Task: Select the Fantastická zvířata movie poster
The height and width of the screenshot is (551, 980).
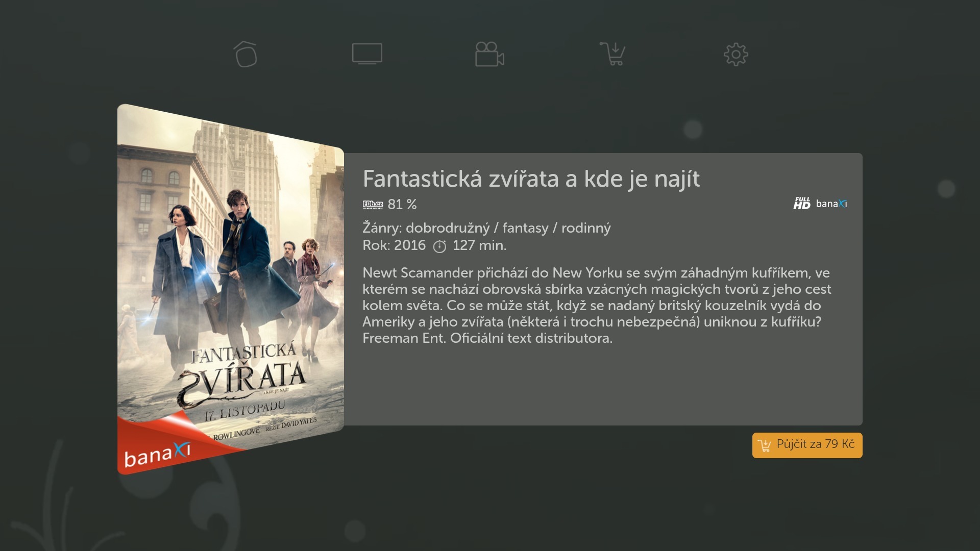Action: coord(231,289)
